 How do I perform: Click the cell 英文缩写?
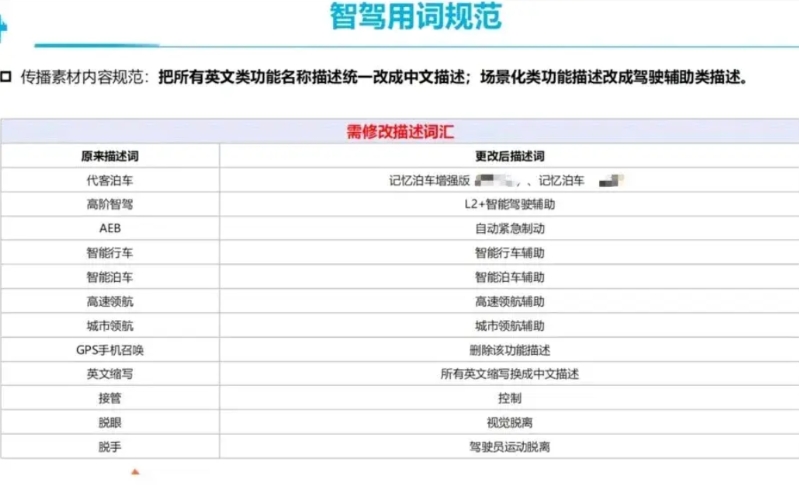coord(110,374)
